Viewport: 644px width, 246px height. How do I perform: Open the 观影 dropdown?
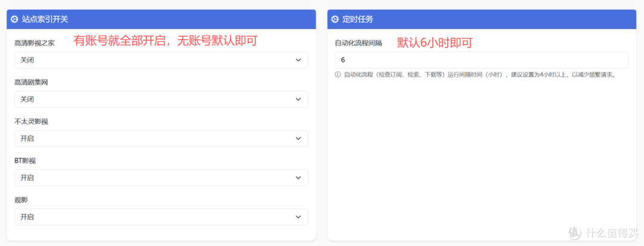point(161,217)
